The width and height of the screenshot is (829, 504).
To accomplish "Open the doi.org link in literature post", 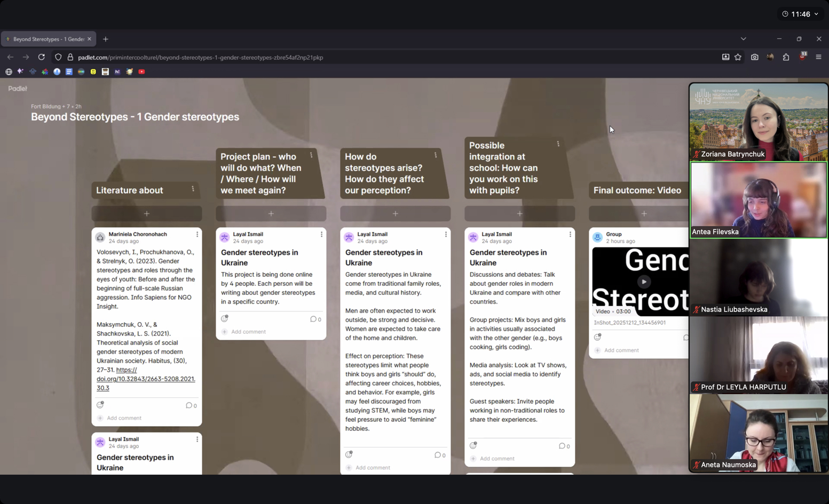I will (x=146, y=379).
